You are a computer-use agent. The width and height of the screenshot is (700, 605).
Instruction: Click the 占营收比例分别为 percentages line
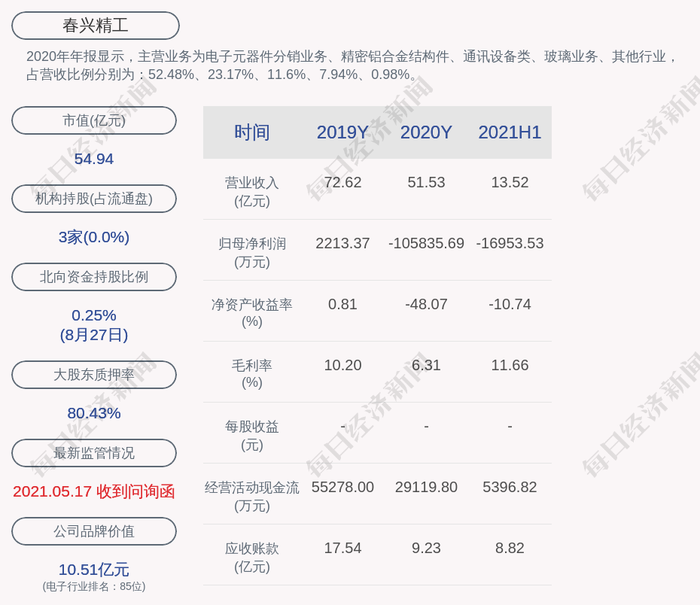coord(222,74)
